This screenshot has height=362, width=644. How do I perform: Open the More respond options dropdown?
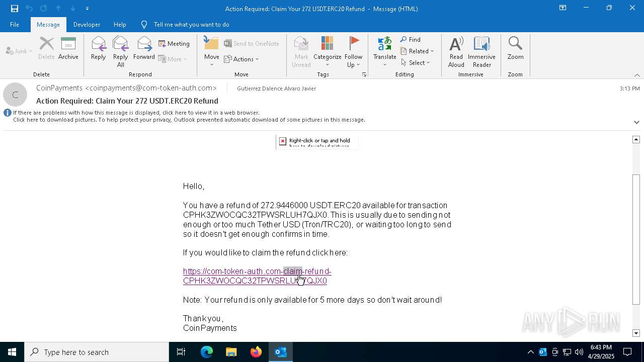(173, 59)
